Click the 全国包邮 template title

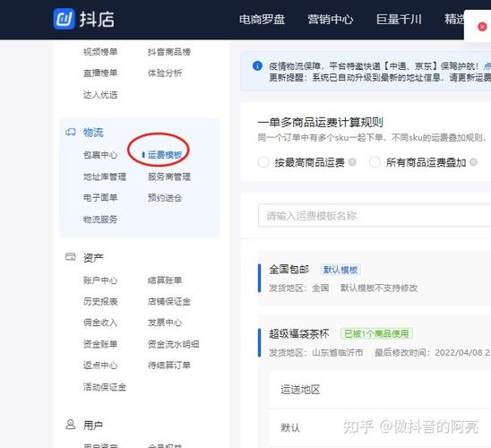click(x=289, y=269)
